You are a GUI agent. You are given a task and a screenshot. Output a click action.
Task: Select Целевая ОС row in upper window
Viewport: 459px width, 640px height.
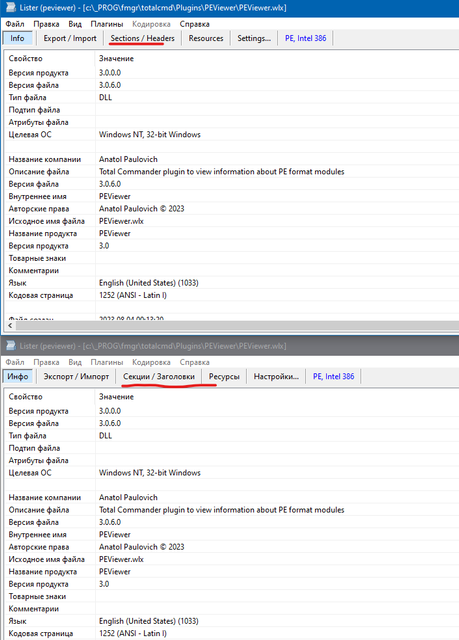[x=232, y=134]
